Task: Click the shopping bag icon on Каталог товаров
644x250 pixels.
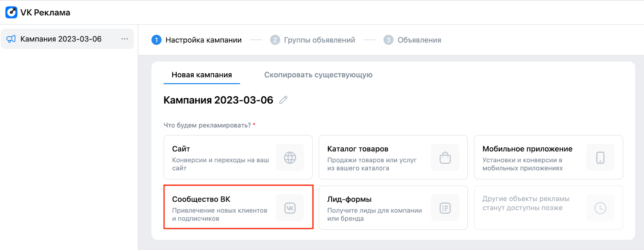Action: [445, 157]
